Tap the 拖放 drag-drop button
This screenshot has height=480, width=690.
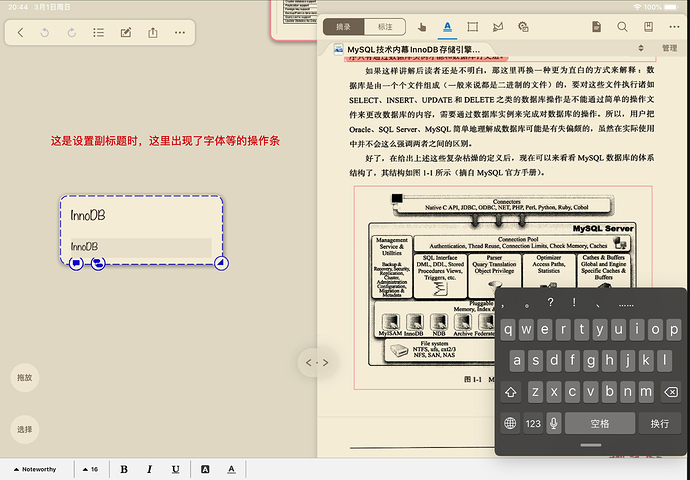(25, 377)
